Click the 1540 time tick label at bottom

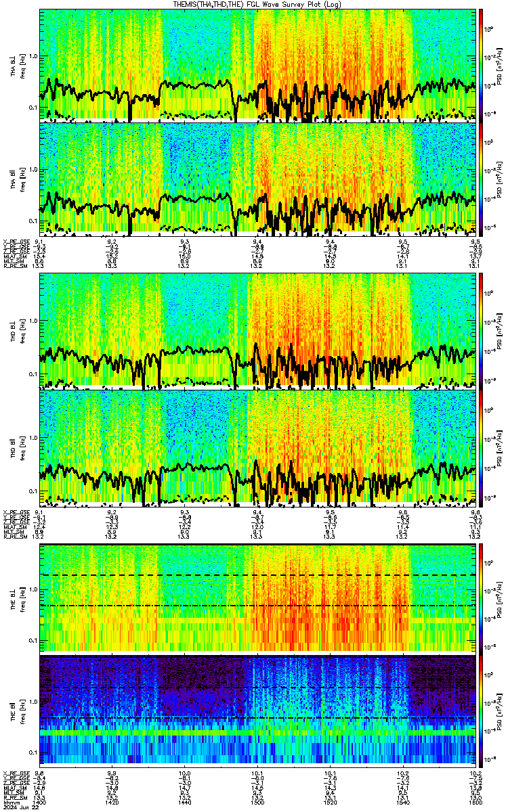coord(402,802)
